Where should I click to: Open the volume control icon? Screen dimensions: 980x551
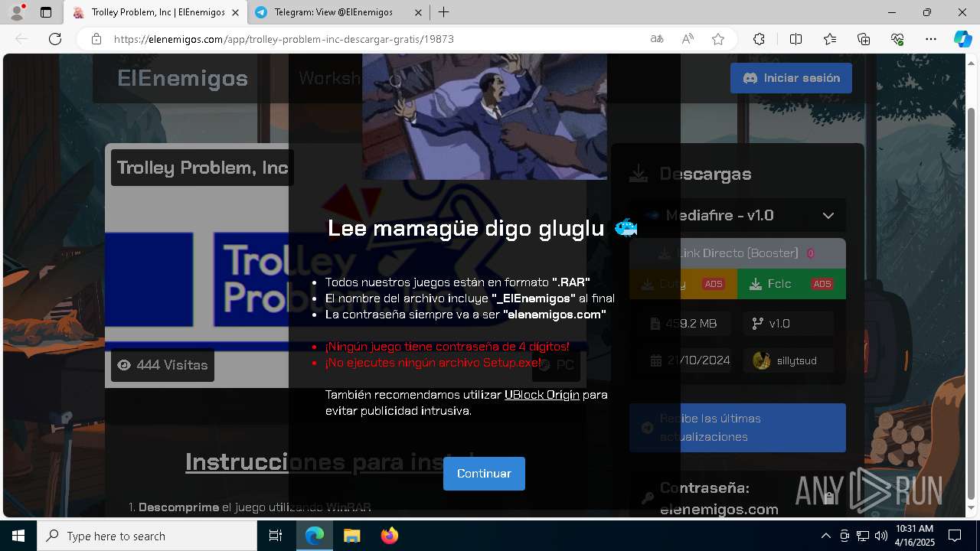pyautogui.click(x=880, y=536)
